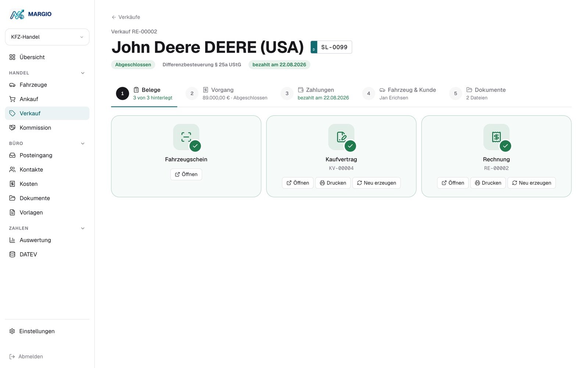This screenshot has height=368, width=588.
Task: Regenerate the Rechnung via Neu erzeugen
Action: click(x=531, y=183)
